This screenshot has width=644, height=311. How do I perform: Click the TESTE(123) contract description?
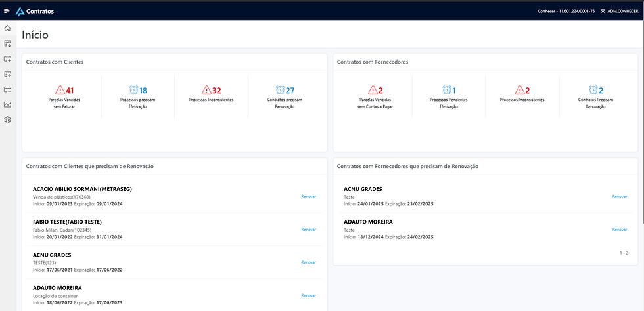[44, 262]
